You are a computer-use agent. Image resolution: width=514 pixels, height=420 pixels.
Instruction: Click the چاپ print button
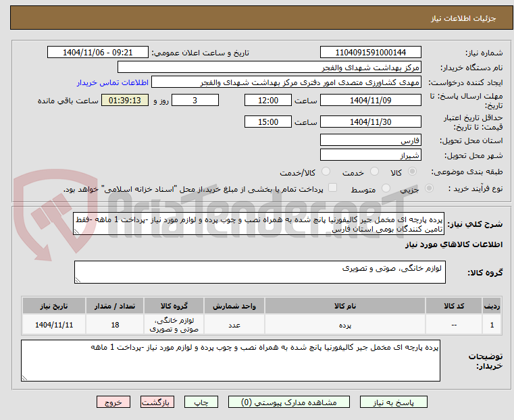point(201,402)
